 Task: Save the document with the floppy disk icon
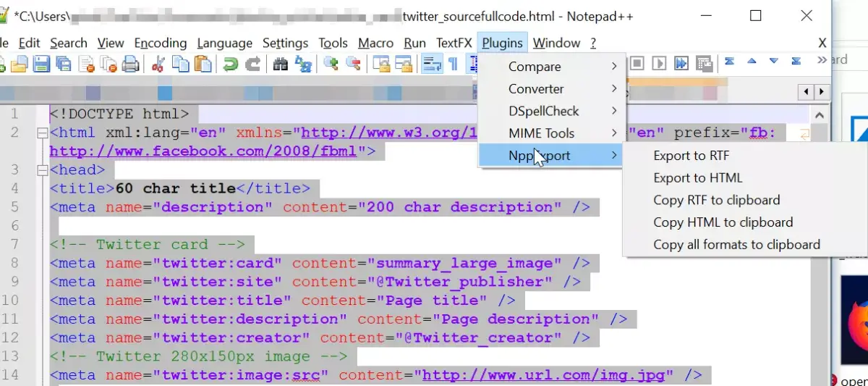coord(41,64)
